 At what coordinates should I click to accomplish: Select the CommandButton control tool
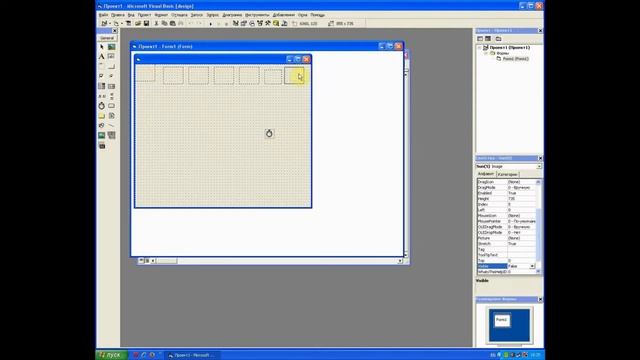(x=111, y=67)
